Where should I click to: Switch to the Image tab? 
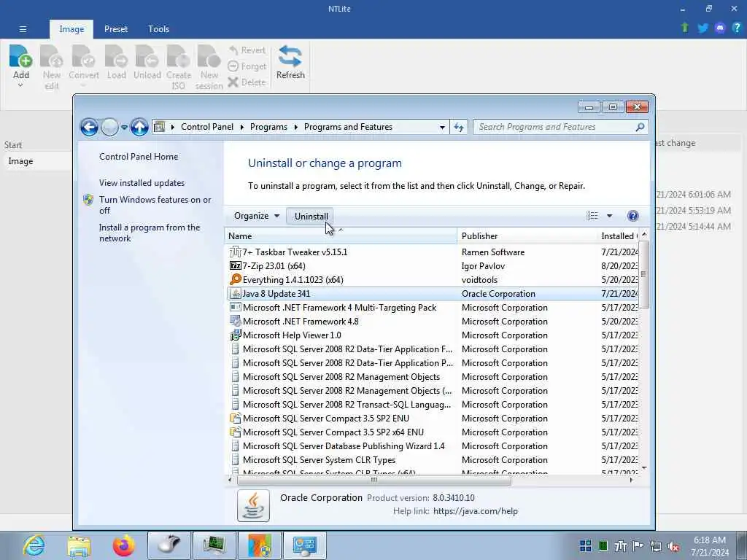tap(71, 29)
